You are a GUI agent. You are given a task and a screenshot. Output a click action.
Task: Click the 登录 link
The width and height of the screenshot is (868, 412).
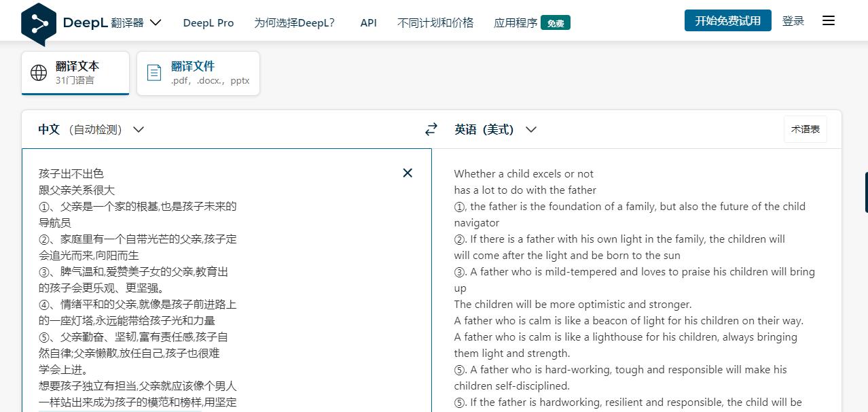[x=793, y=21]
